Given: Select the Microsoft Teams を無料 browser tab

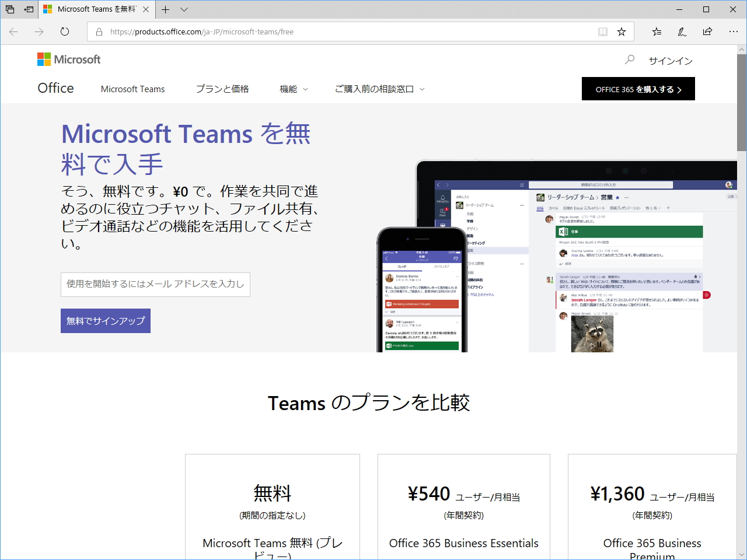Looking at the screenshot, I should click(97, 9).
